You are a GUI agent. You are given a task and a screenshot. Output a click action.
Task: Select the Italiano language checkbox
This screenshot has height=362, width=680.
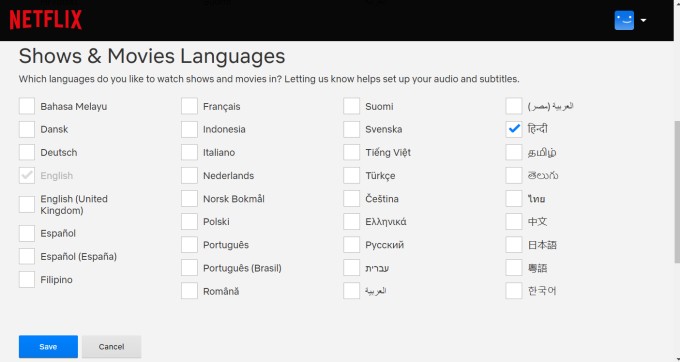coord(190,153)
